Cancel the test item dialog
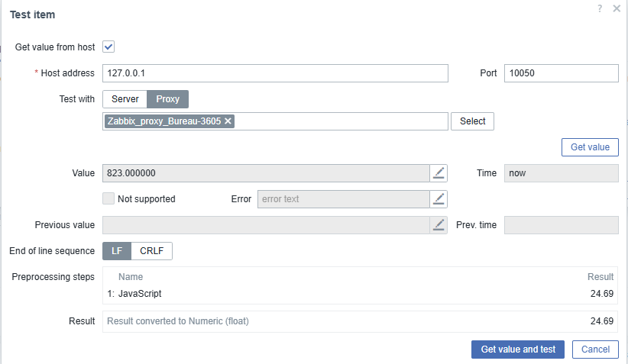 click(x=595, y=350)
